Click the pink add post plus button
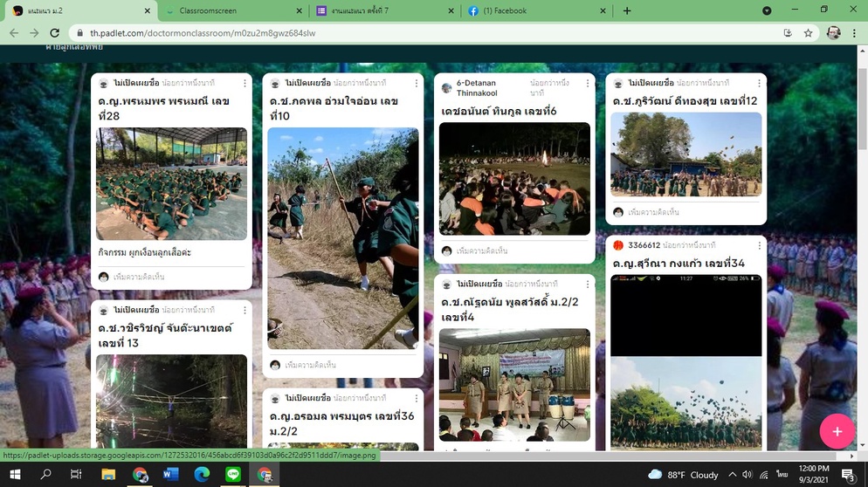 click(x=837, y=431)
